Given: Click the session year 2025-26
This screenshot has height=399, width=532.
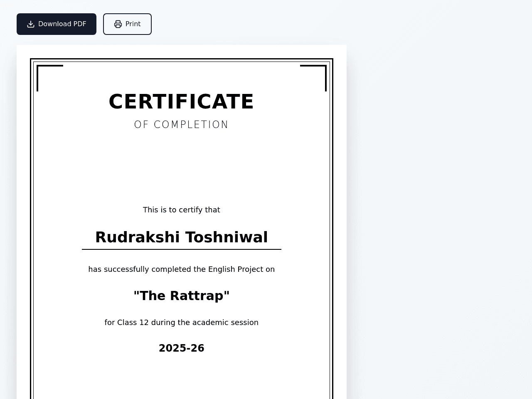Looking at the screenshot, I should [x=181, y=348].
